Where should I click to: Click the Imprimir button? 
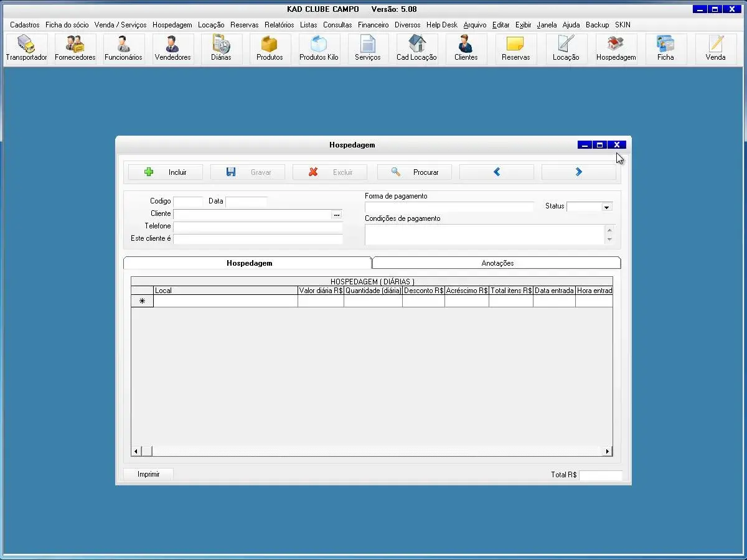coord(148,474)
